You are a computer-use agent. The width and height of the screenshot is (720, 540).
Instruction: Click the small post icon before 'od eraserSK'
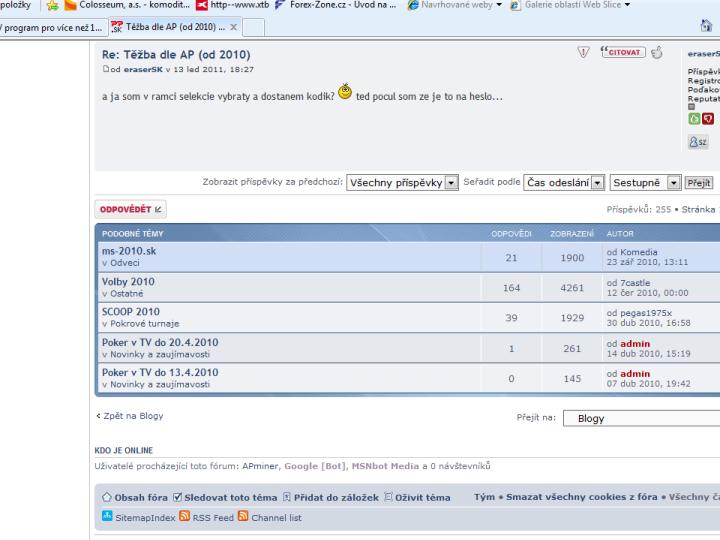[106, 69]
